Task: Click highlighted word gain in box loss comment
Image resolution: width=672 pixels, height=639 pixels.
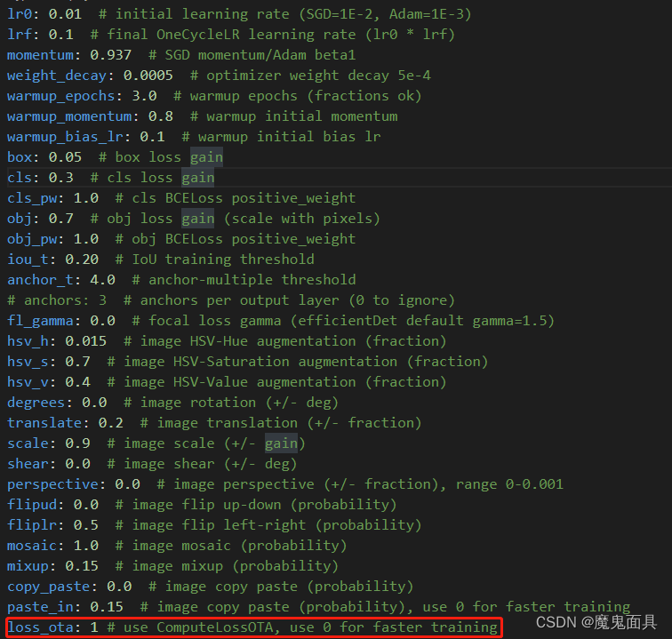Action: (x=206, y=157)
